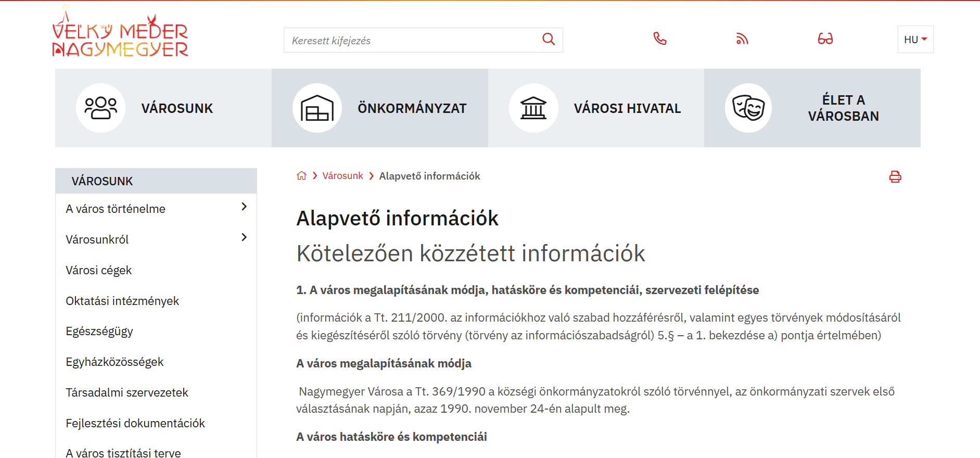Viewport: 980px width, 458px height.
Task: Print page using printer icon
Action: 895,177
